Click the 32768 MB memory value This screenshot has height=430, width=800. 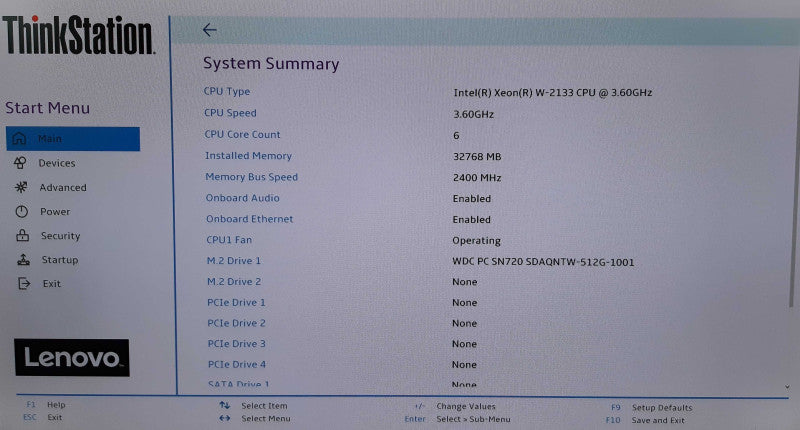pyautogui.click(x=477, y=157)
